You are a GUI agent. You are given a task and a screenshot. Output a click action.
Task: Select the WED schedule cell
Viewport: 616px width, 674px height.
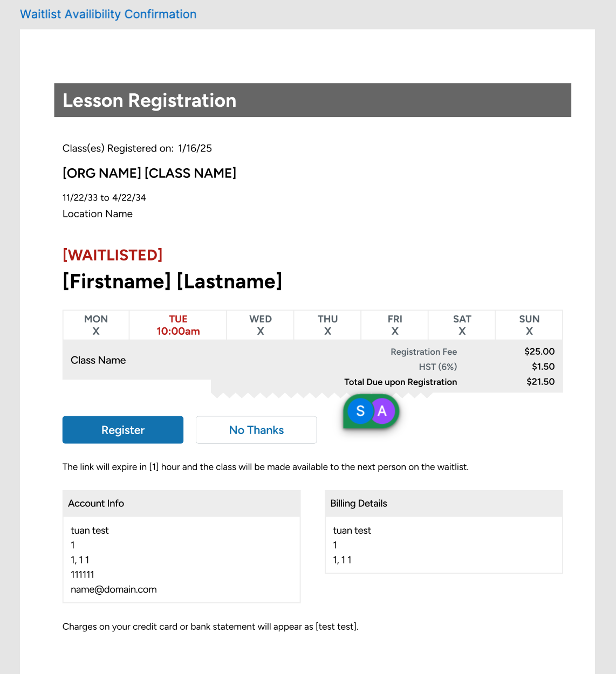[261, 325]
